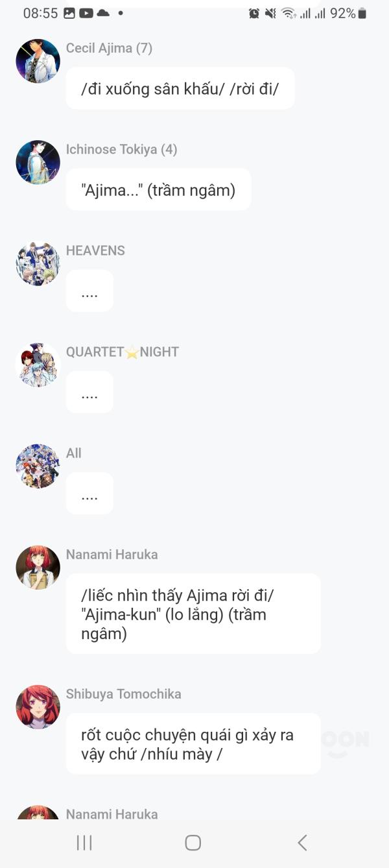This screenshot has width=389, height=868.
Task: Select Shibuya's "rốt cuộc chuyện quái gì" message
Action: [193, 744]
